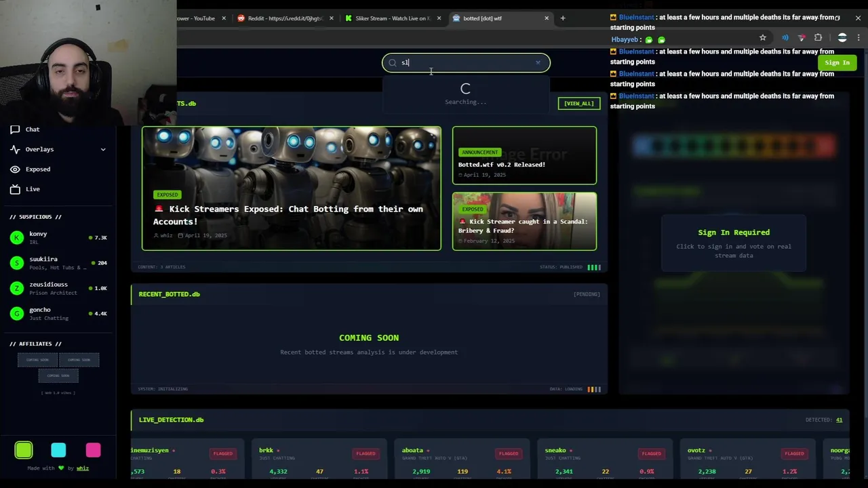
Task: Click the search input field
Action: 466,63
